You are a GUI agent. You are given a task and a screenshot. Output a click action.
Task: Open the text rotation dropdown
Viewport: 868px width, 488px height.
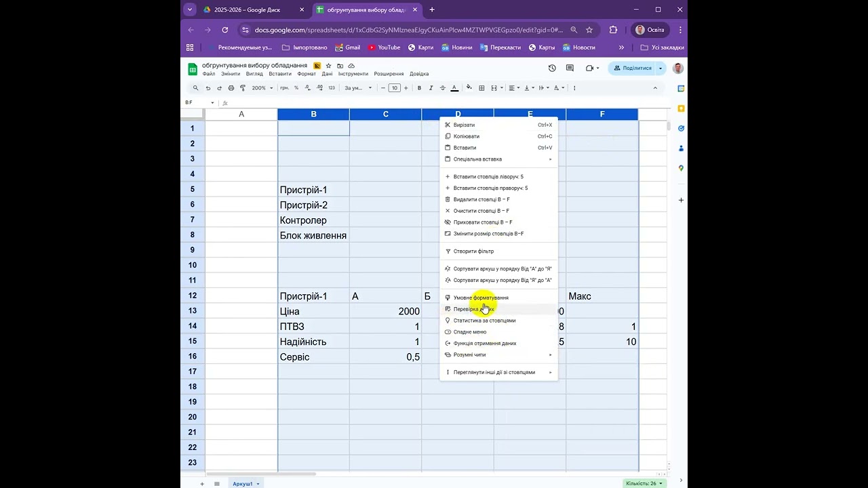point(559,88)
